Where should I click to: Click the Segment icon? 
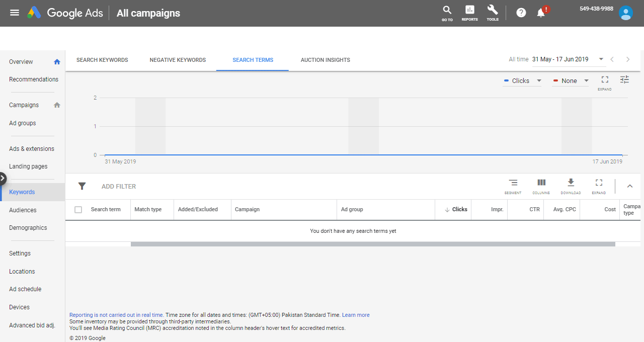click(x=513, y=185)
